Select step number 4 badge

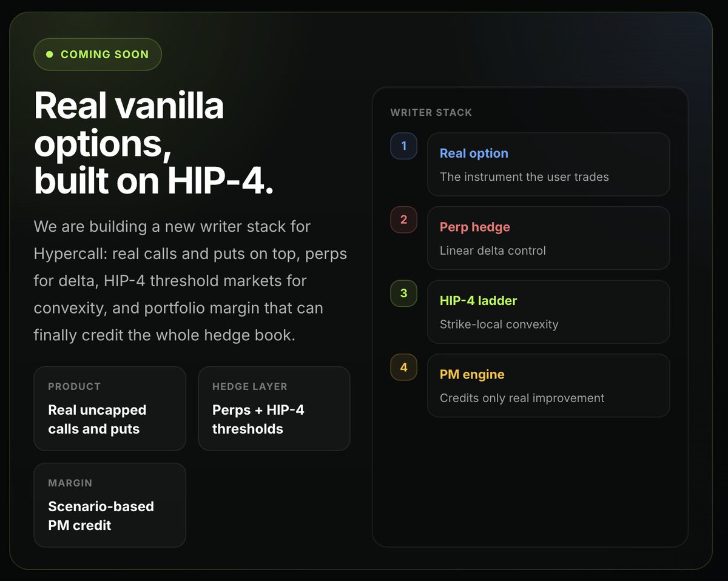click(404, 367)
